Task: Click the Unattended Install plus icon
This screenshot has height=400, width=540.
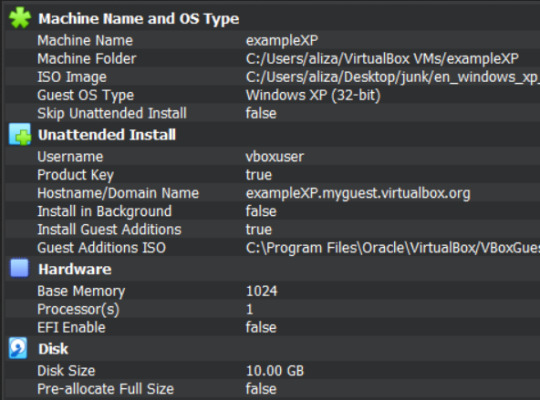Action: click(x=20, y=134)
